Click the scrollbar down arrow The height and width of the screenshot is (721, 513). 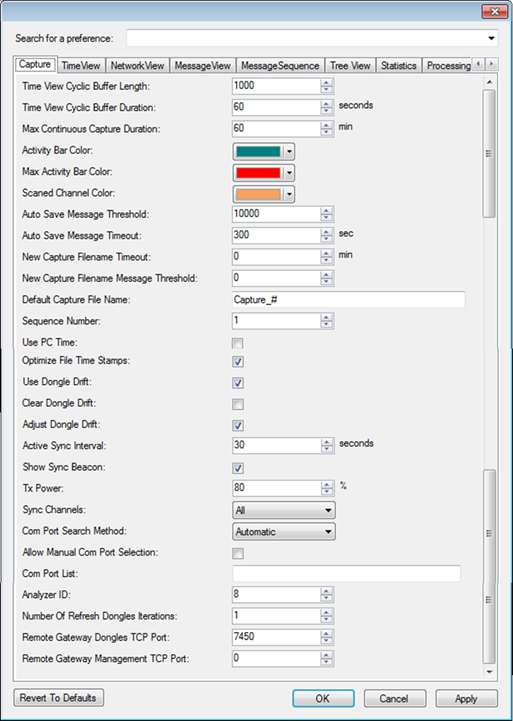490,672
